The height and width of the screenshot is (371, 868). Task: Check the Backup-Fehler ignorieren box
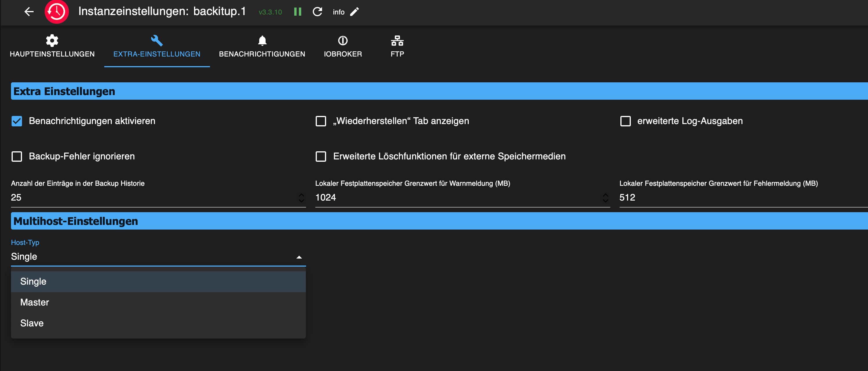point(17,157)
